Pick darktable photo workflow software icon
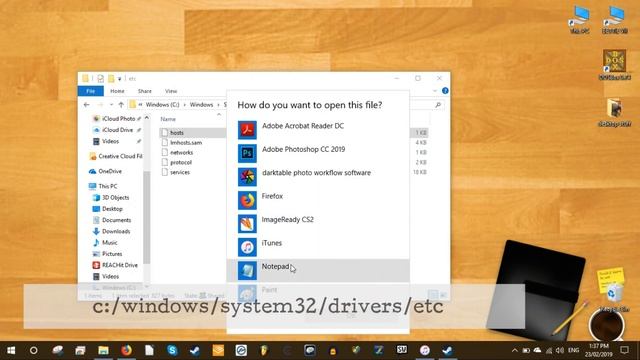The image size is (640, 360). coord(247,177)
